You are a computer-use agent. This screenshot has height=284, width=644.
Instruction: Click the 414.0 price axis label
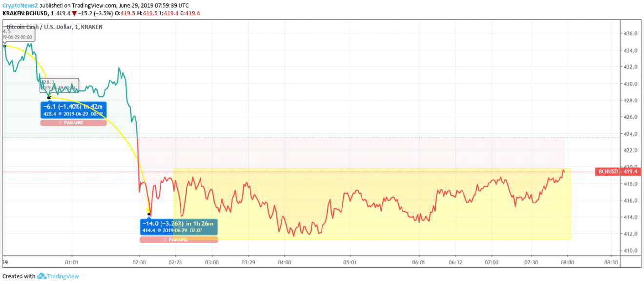point(631,217)
